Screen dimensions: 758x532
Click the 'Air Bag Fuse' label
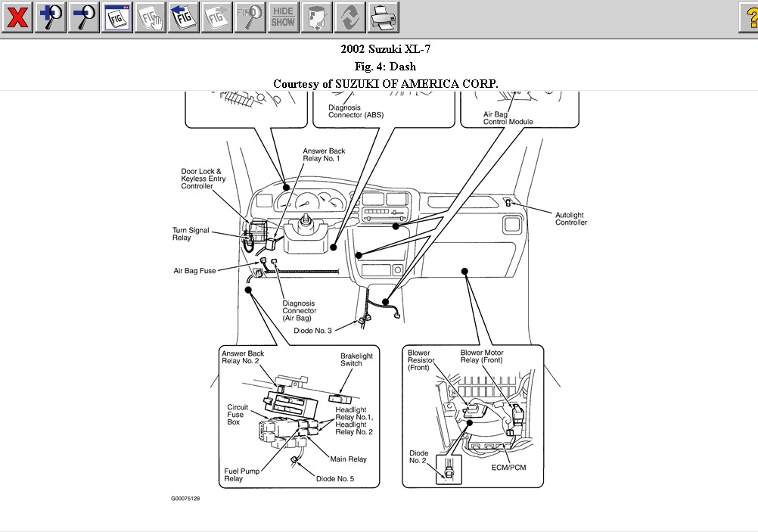[194, 271]
